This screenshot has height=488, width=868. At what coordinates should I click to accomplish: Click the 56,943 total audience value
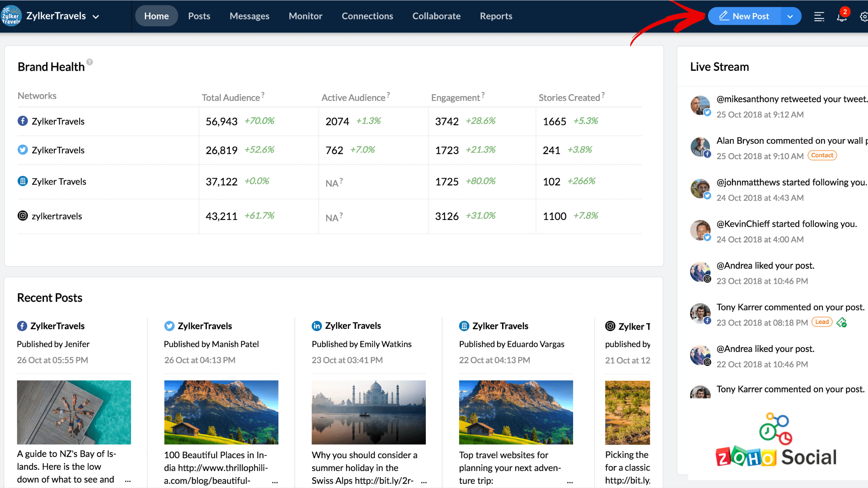[x=221, y=121]
